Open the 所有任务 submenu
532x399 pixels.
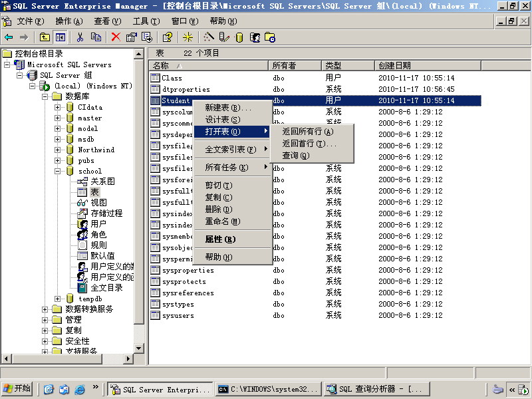233,168
